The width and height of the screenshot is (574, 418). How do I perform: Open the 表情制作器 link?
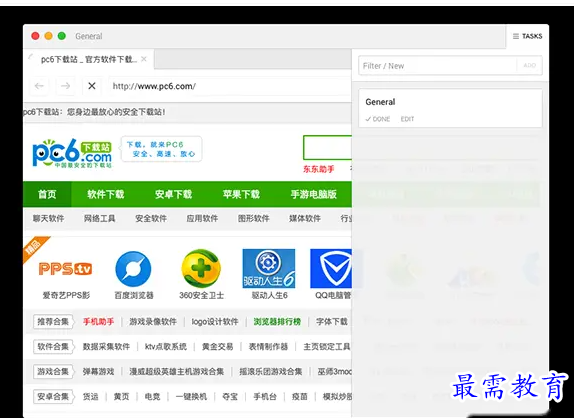tap(268, 347)
